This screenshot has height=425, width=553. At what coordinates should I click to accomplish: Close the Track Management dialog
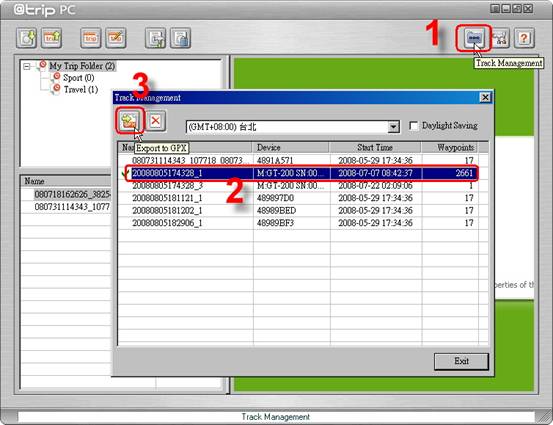tap(485, 97)
